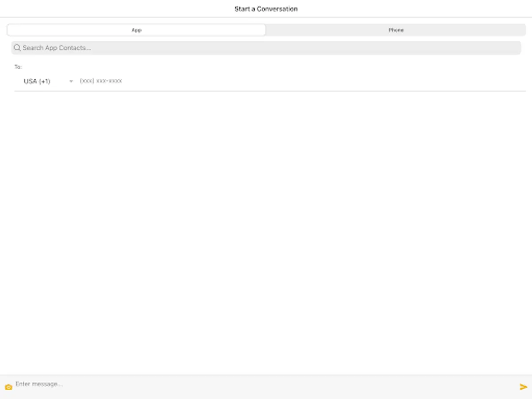Open the USA (+1) country code dropdown
The height and width of the screenshot is (399, 532).
click(48, 82)
